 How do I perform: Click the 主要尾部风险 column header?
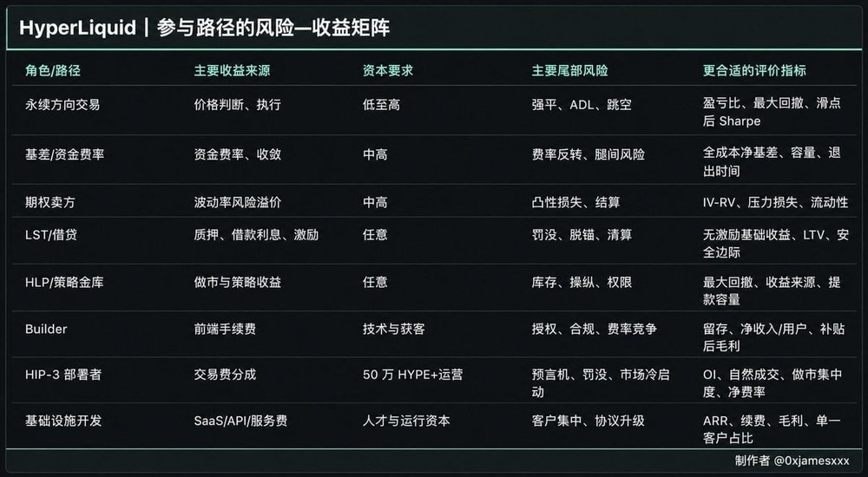[x=569, y=70]
